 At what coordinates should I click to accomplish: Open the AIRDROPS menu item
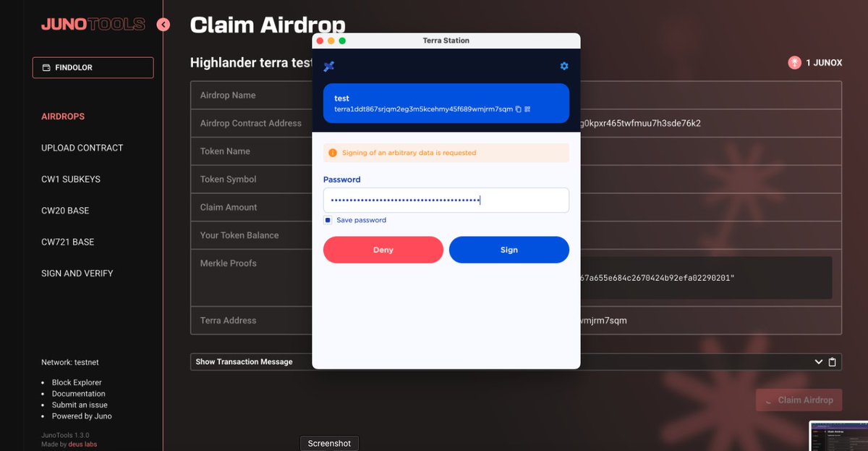click(63, 117)
